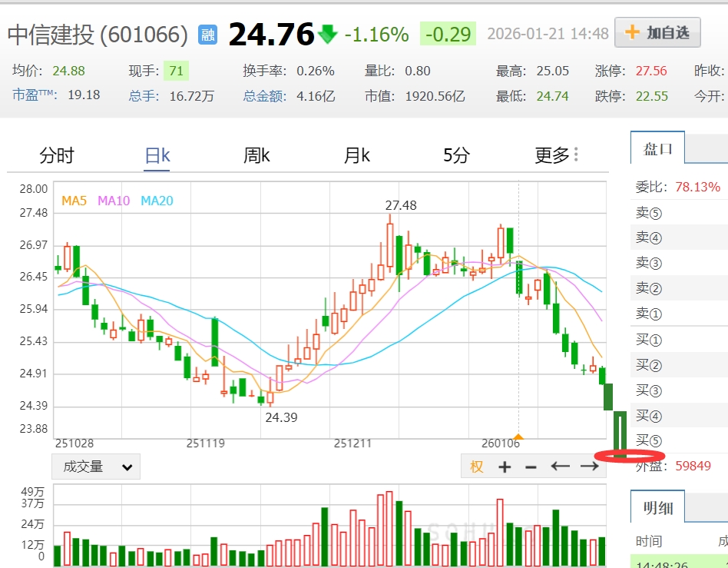Screen dimensions: 728x568
Task: Select the 日k daily chart tab
Action: 157,155
